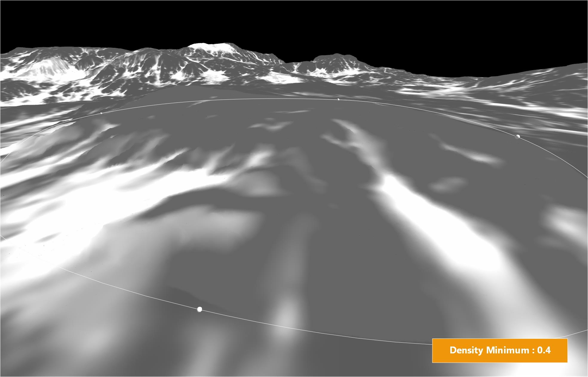Click the long white streak right of ellipse center
588x377 pixels.
pos(418,209)
